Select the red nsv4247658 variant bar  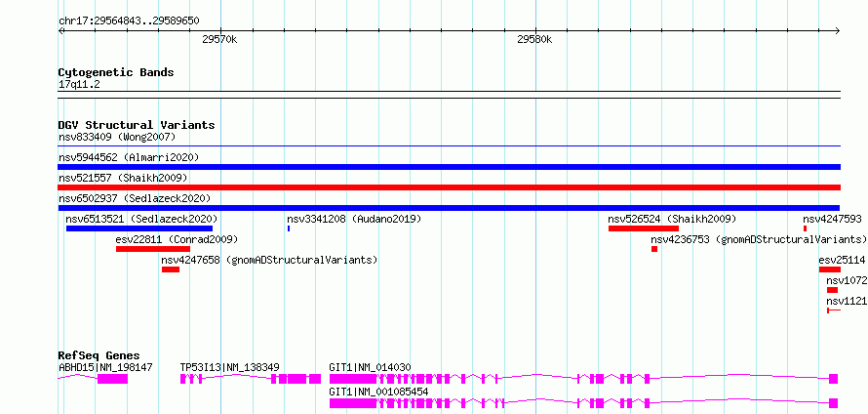pos(171,269)
